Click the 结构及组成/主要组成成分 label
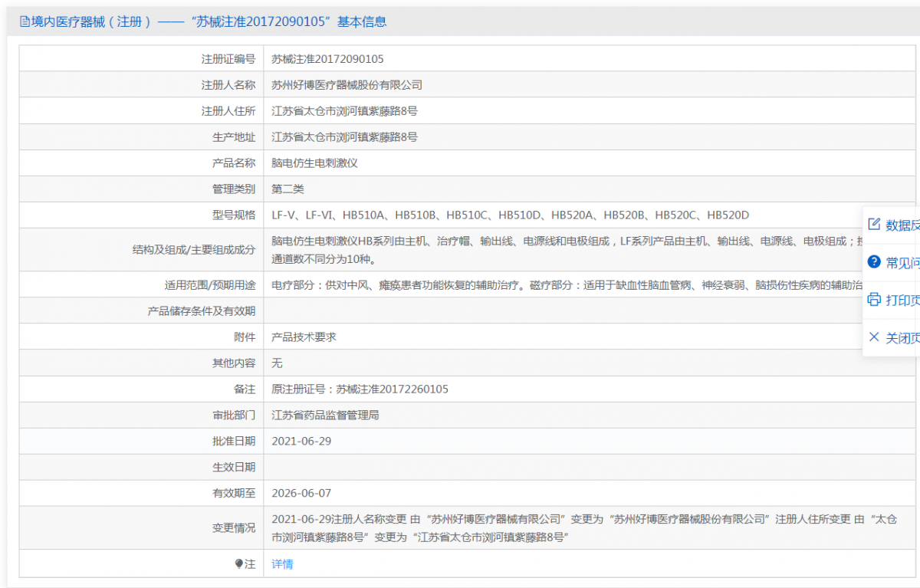 tap(194, 250)
